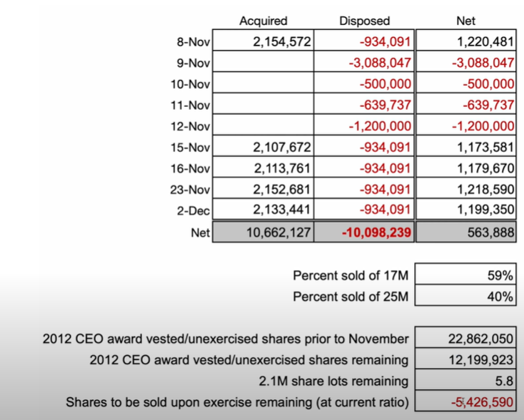
Task: Select the empty 10-Nov acquired cell
Action: (x=263, y=84)
